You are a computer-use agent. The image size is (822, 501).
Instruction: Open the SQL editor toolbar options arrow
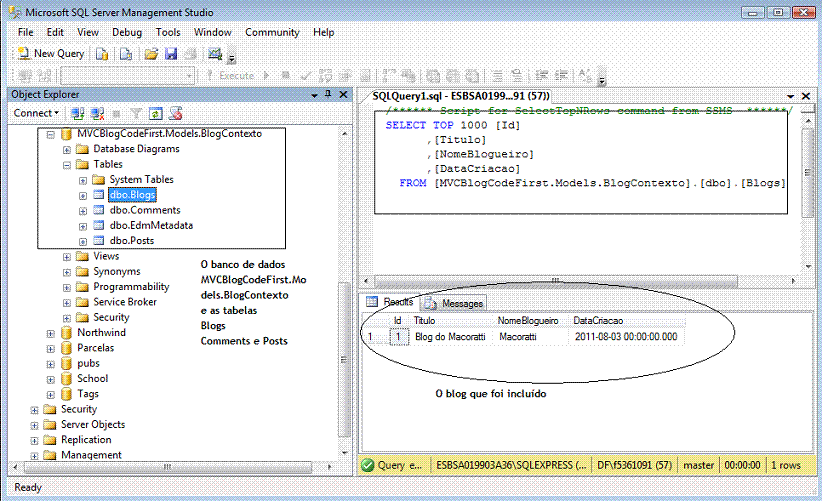pyautogui.click(x=602, y=79)
